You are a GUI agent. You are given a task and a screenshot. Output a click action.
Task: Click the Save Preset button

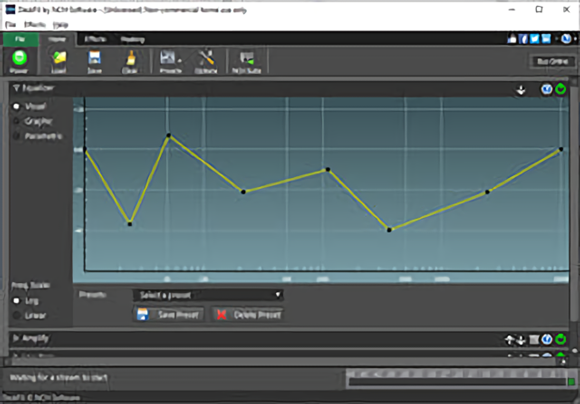tap(169, 314)
